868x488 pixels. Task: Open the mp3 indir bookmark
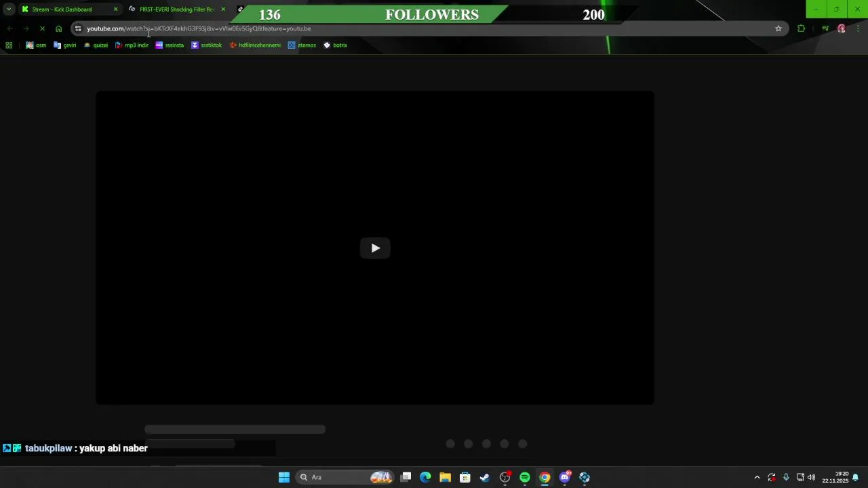pyautogui.click(x=132, y=45)
